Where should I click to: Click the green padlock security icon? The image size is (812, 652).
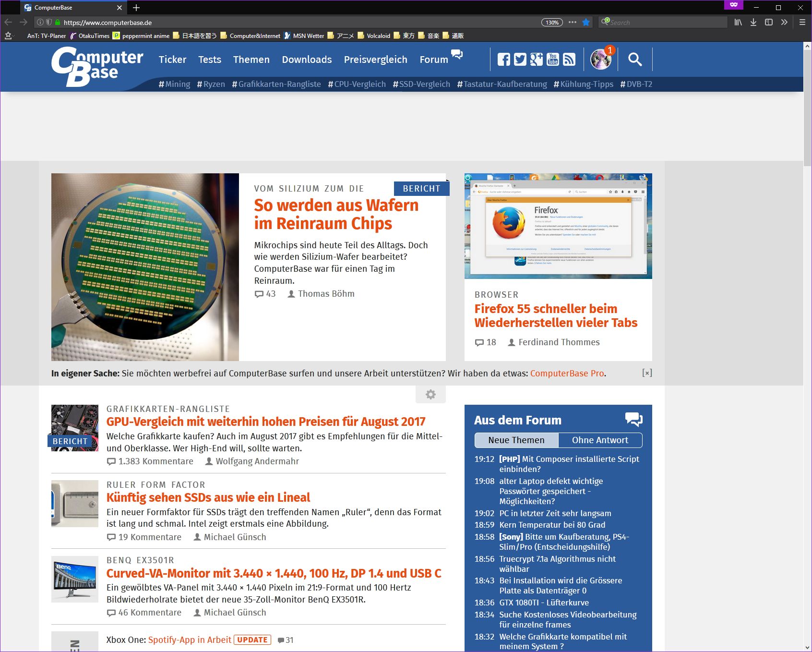tap(58, 22)
